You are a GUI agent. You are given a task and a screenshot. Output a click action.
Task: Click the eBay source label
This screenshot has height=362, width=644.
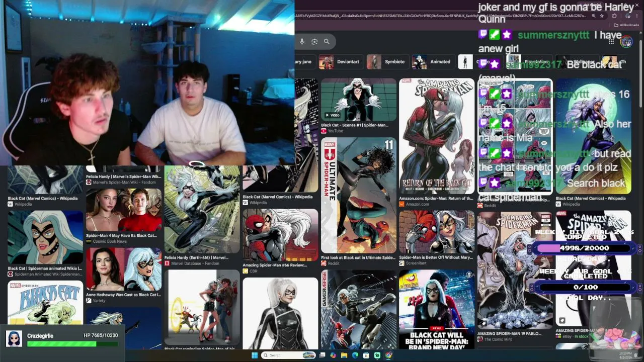pyautogui.click(x=568, y=337)
